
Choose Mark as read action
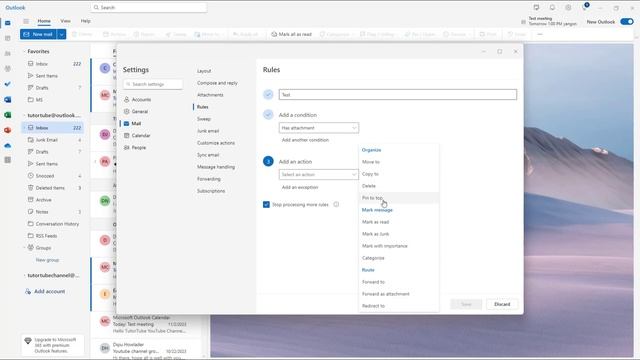[x=398, y=222]
